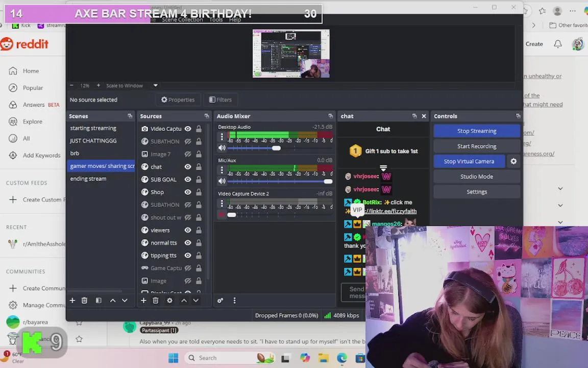Screen dimensions: 588x368
Task: Hide the tipping tts source eye
Action: 188,256
